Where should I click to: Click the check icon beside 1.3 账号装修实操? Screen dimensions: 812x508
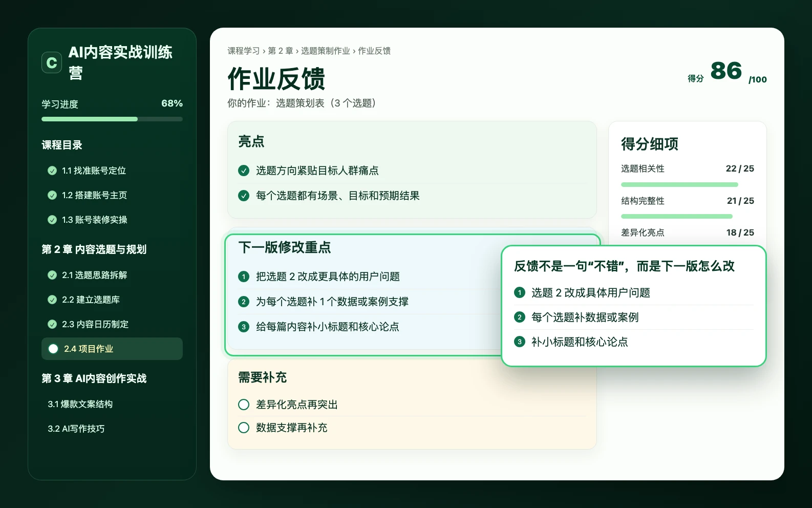point(52,220)
